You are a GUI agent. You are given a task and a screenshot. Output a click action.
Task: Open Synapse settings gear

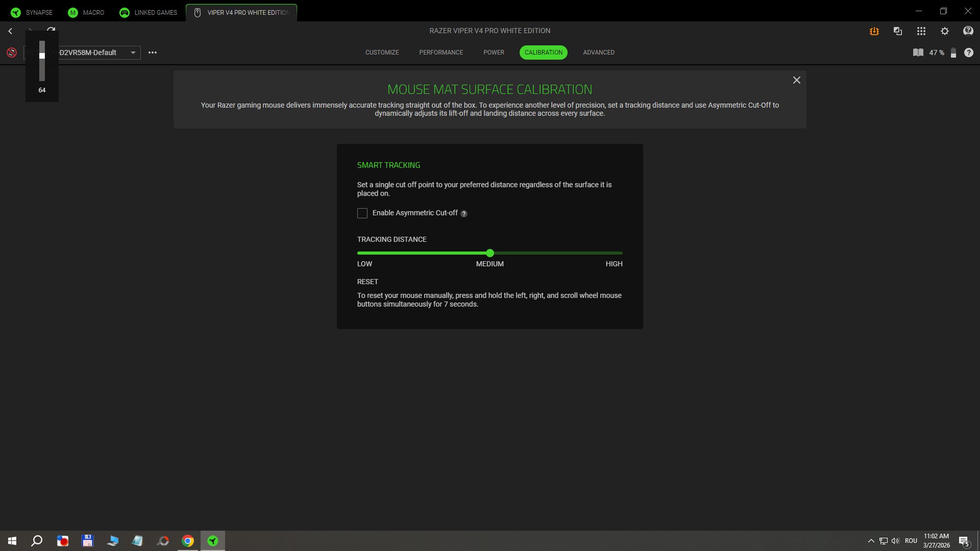click(945, 31)
